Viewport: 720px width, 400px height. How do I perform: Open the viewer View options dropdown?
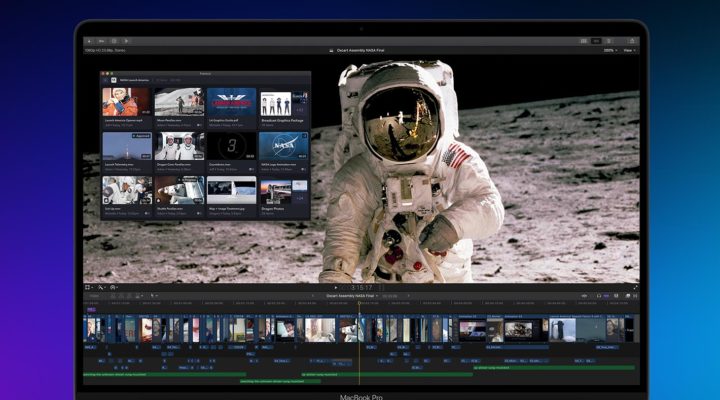[x=629, y=51]
